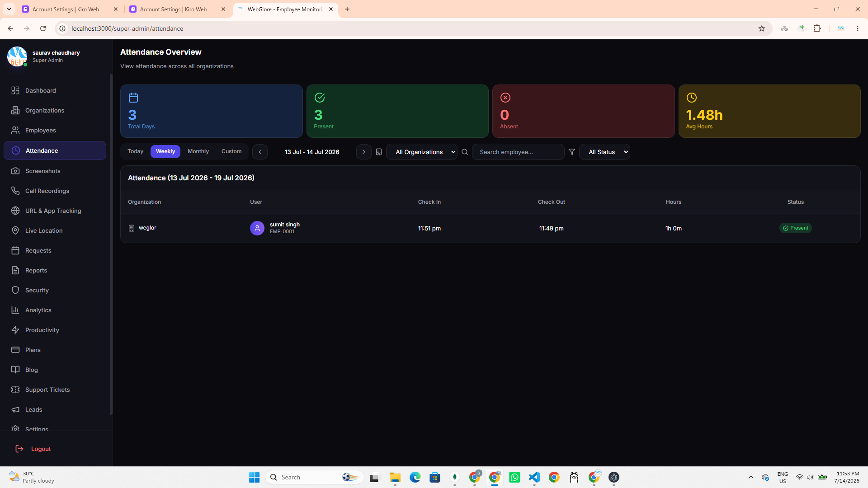Open the weather widget showing 30°C
The image size is (868, 488).
click(32, 477)
